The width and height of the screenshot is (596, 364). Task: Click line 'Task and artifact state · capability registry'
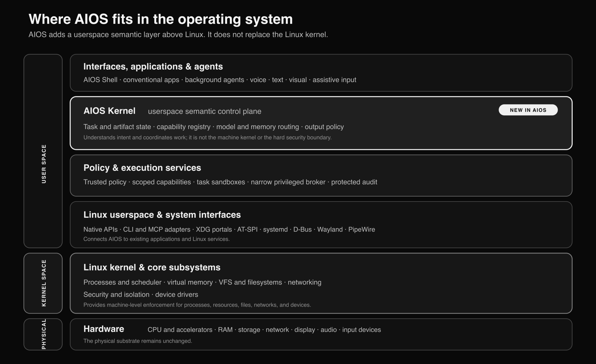coord(213,127)
